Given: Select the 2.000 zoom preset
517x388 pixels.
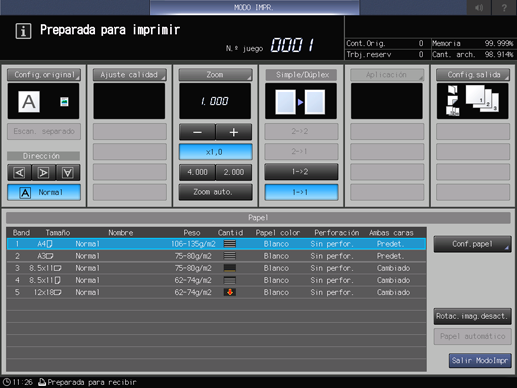Looking at the screenshot, I should (234, 172).
